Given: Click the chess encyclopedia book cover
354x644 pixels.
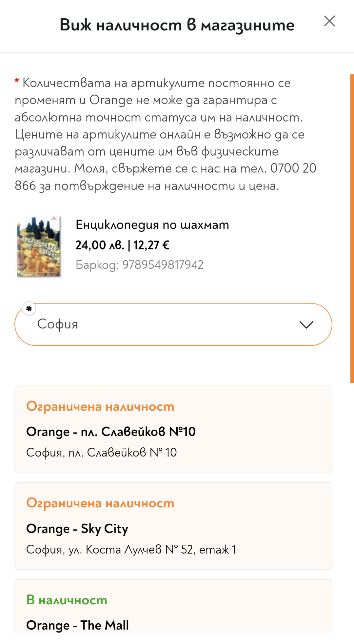Looking at the screenshot, I should [39, 247].
